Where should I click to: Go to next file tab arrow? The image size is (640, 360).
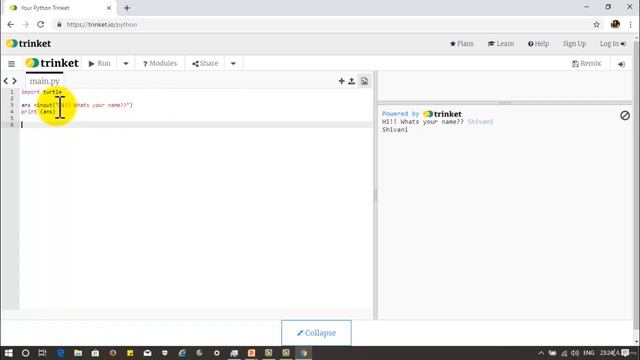pyautogui.click(x=14, y=81)
